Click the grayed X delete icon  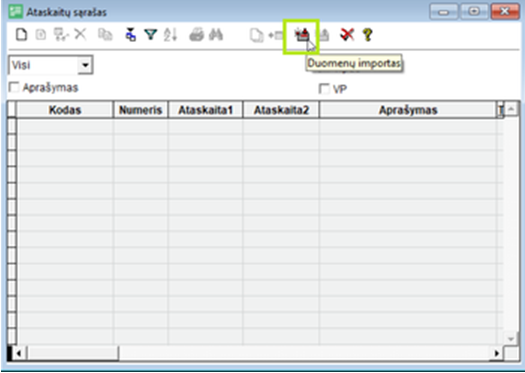pyautogui.click(x=80, y=34)
